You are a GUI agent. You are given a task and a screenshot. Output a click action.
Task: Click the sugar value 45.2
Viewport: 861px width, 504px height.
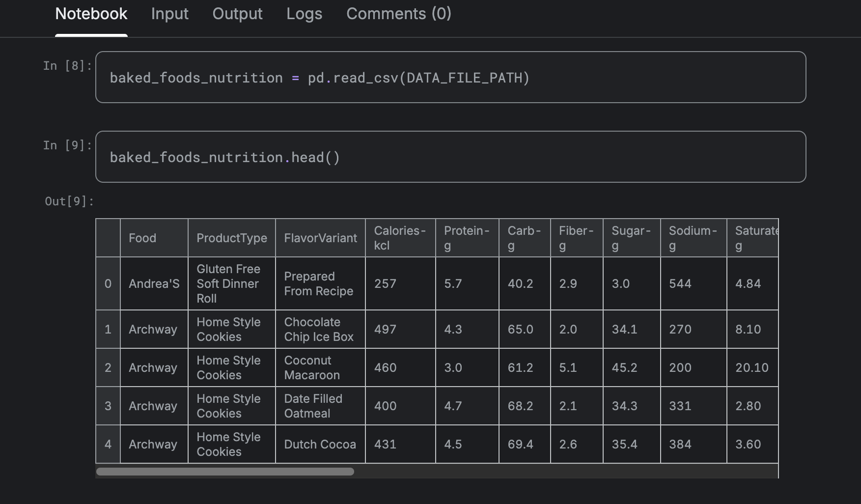(x=632, y=367)
